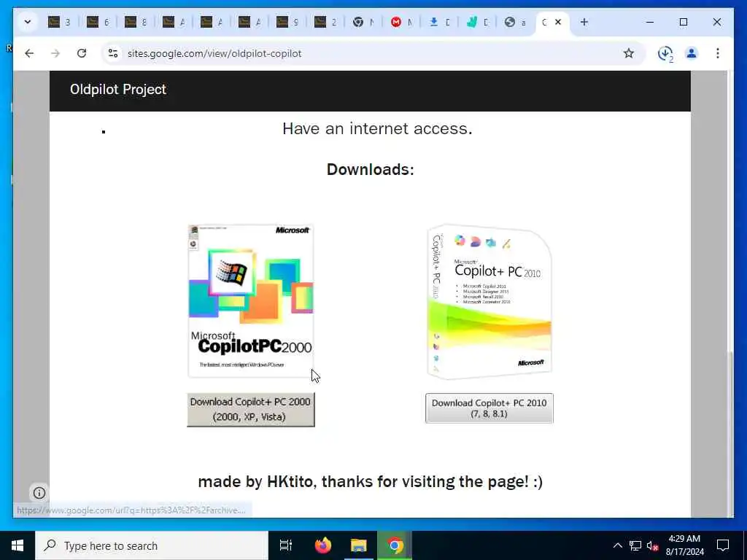This screenshot has height=560, width=747.
Task: Open network status tray icon
Action: [635, 545]
